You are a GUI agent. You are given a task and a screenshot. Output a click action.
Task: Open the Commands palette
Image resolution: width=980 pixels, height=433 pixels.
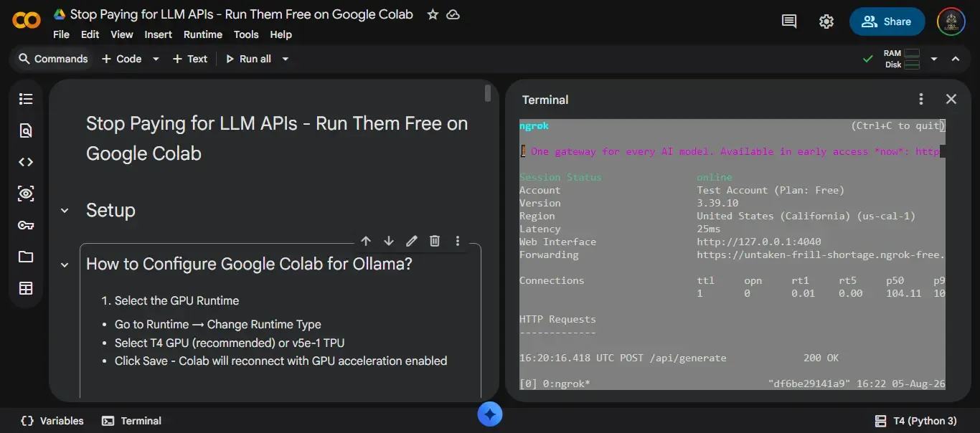tap(53, 59)
